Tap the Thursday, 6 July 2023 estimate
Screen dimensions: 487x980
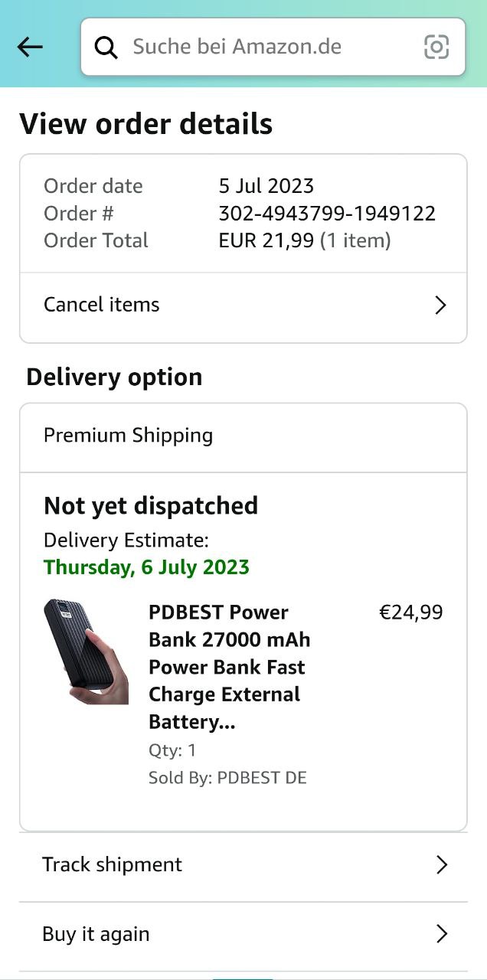point(146,567)
